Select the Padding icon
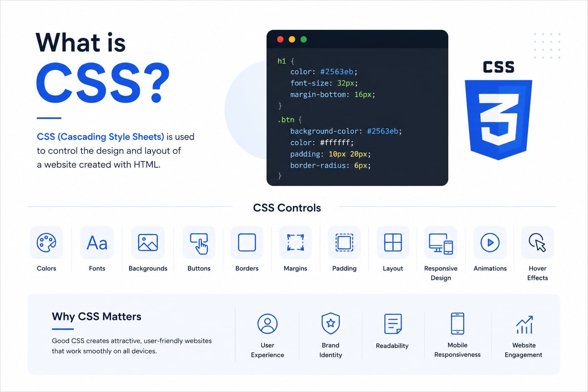The height and width of the screenshot is (392, 588). click(x=344, y=242)
